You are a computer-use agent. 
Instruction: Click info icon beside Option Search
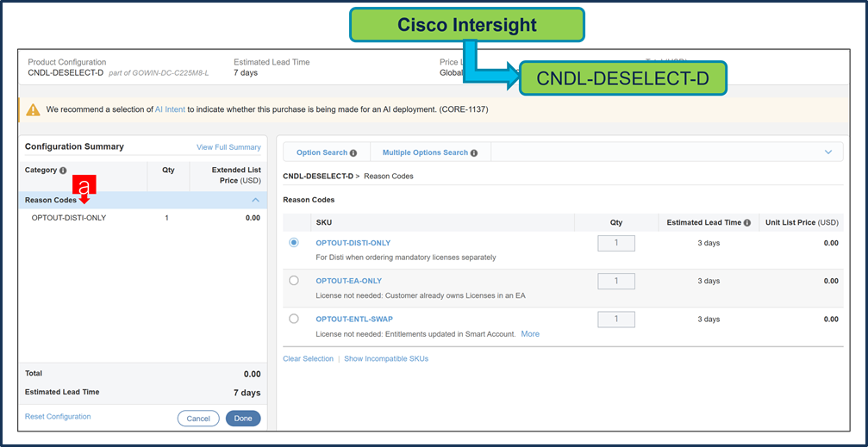coord(353,152)
